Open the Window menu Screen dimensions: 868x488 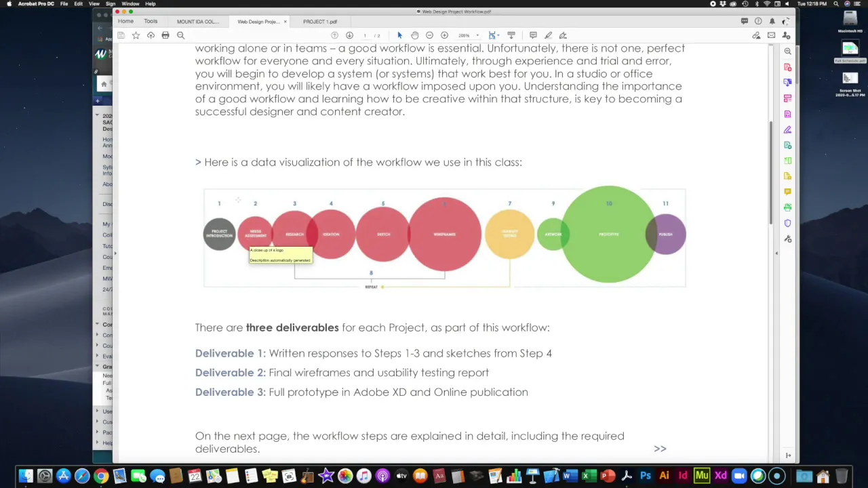pos(130,3)
